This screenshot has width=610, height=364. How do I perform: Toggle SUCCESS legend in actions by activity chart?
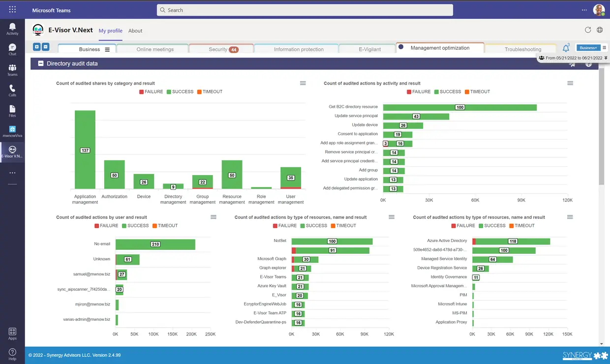448,91
